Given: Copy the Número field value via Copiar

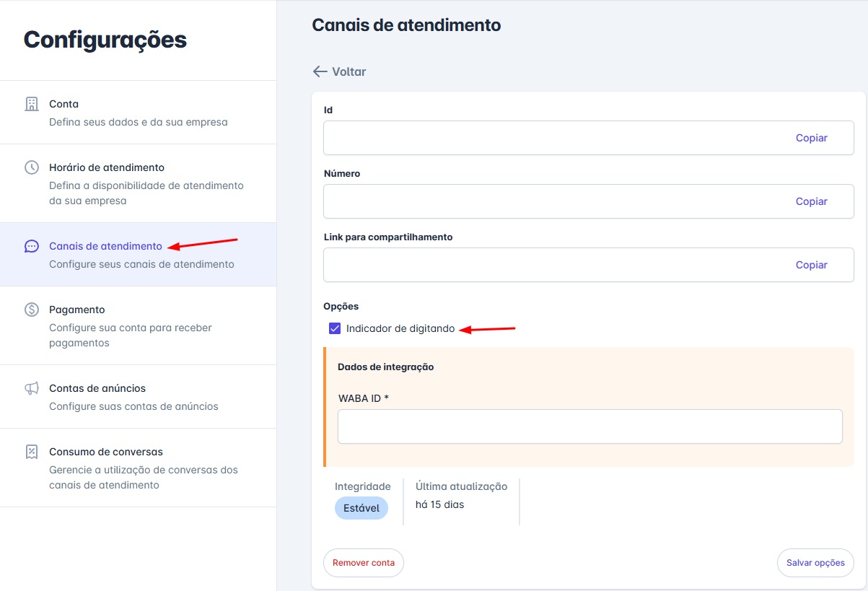Looking at the screenshot, I should [x=811, y=201].
